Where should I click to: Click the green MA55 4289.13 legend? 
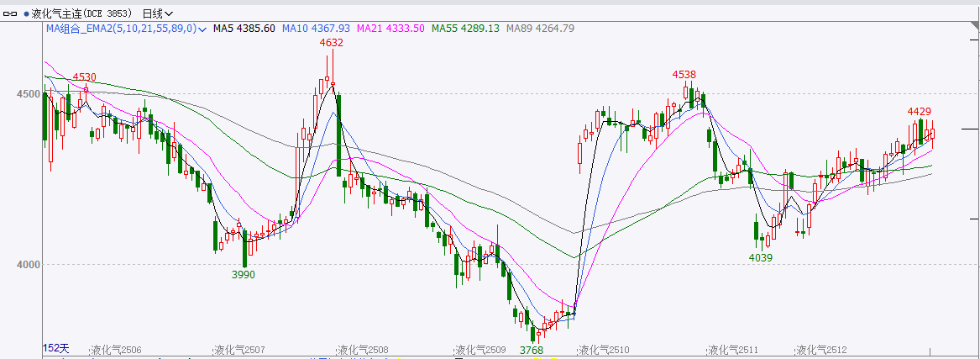(x=465, y=29)
